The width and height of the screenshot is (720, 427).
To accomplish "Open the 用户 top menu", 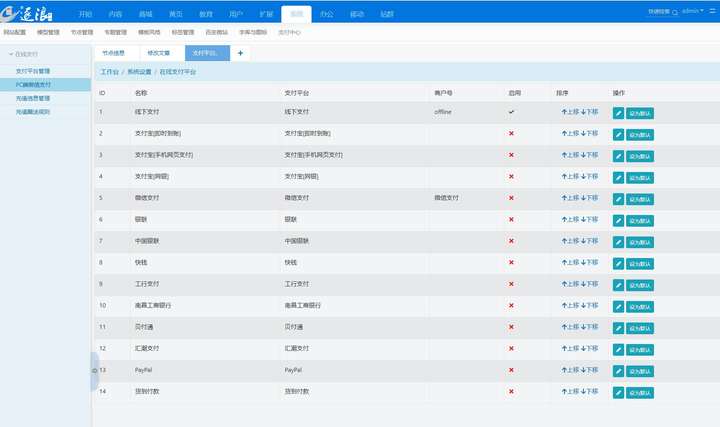I will (x=236, y=14).
